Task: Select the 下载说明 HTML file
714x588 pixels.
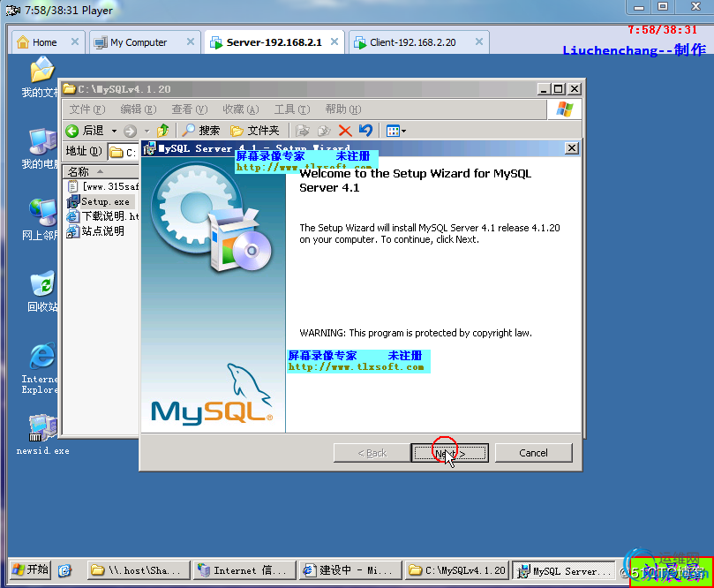Action: coord(103,216)
